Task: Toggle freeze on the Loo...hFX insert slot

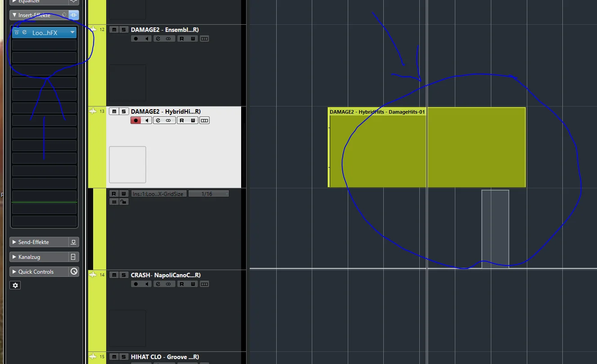Action: coord(16,32)
